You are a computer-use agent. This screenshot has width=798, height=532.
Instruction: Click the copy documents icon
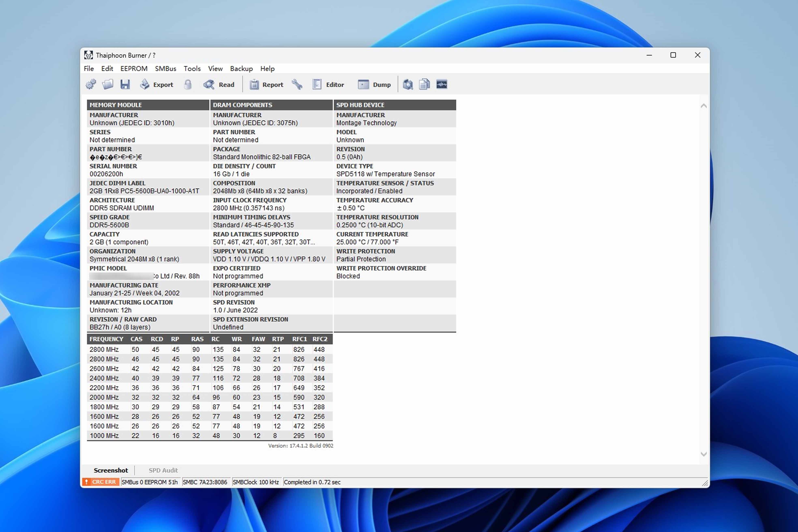tap(425, 85)
